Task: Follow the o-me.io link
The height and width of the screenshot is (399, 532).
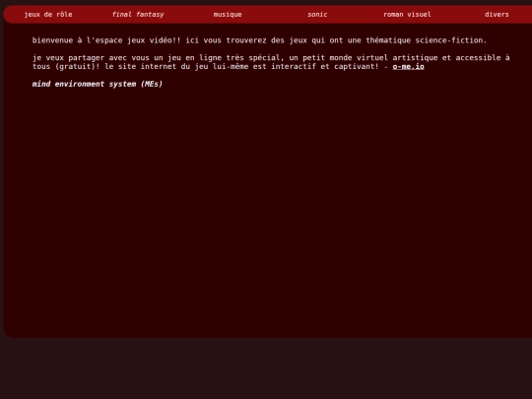Action: [409, 67]
